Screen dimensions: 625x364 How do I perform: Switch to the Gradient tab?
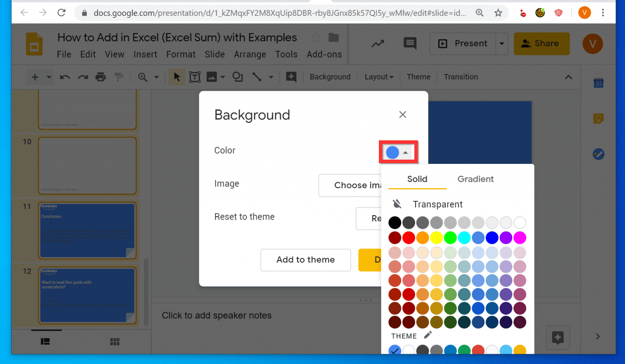coord(475,179)
